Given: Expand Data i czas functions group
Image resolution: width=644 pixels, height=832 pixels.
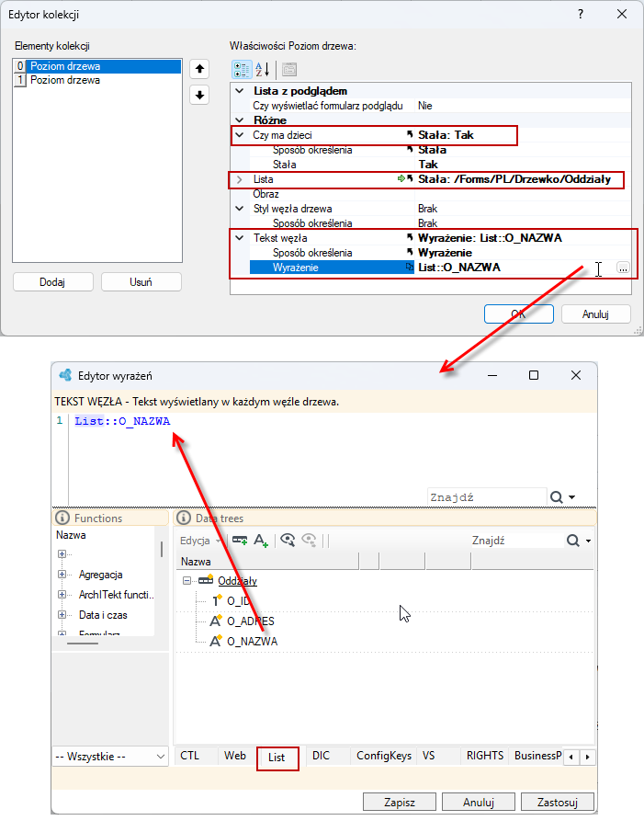Looking at the screenshot, I should click(62, 614).
